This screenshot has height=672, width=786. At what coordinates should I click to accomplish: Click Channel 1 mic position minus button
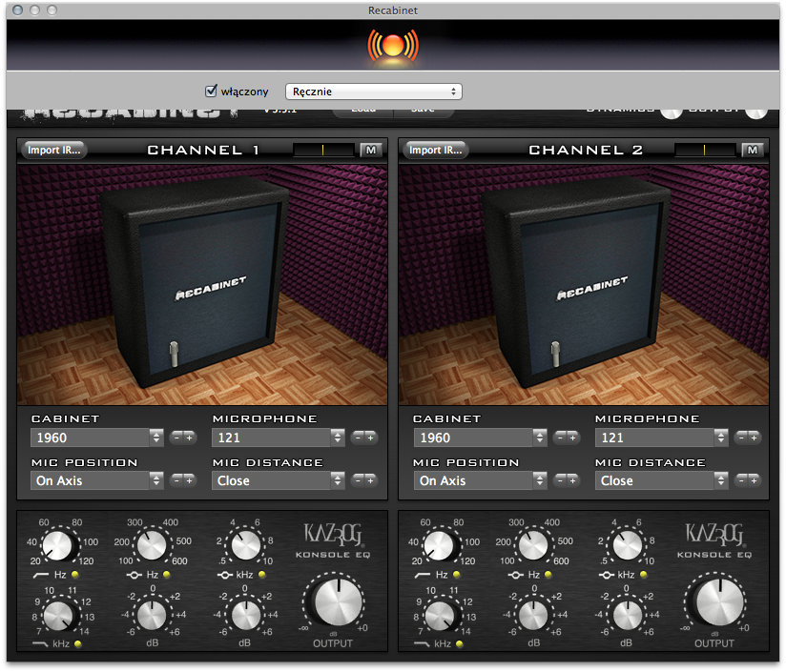176,480
